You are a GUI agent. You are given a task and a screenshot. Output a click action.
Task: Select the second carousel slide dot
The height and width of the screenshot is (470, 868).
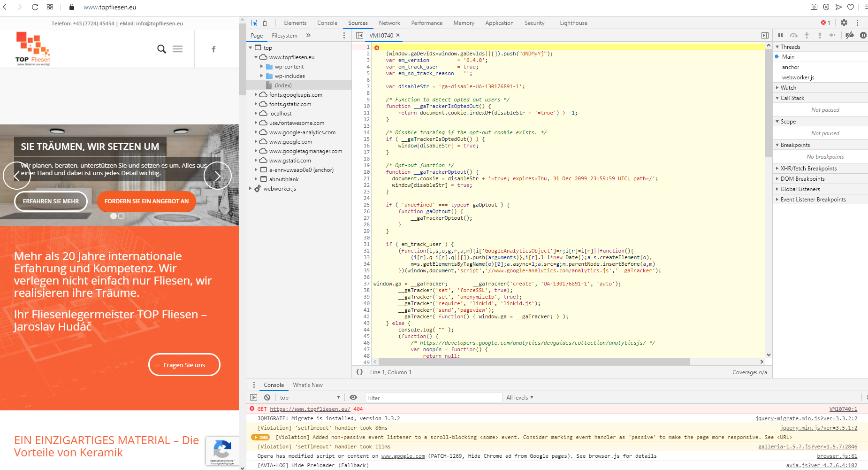coord(121,216)
